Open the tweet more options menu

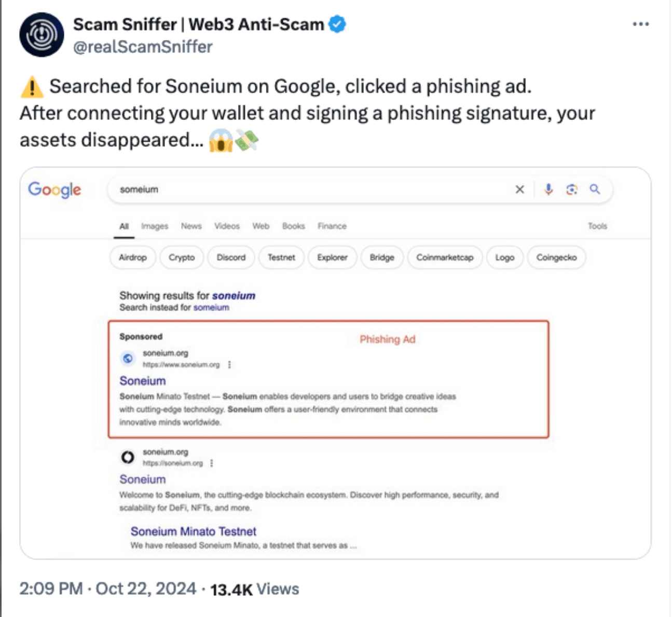click(640, 24)
